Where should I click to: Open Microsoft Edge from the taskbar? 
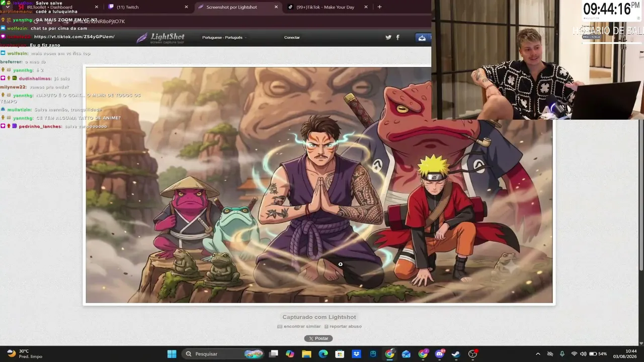323,354
